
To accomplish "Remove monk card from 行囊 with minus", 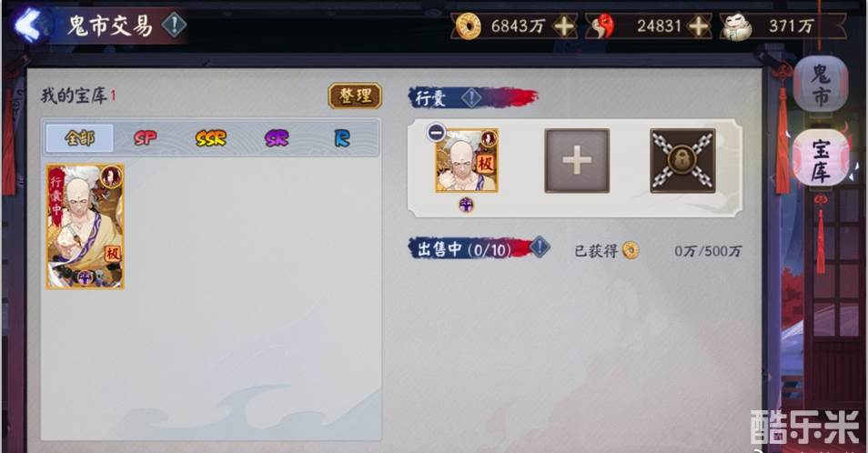I will point(436,132).
